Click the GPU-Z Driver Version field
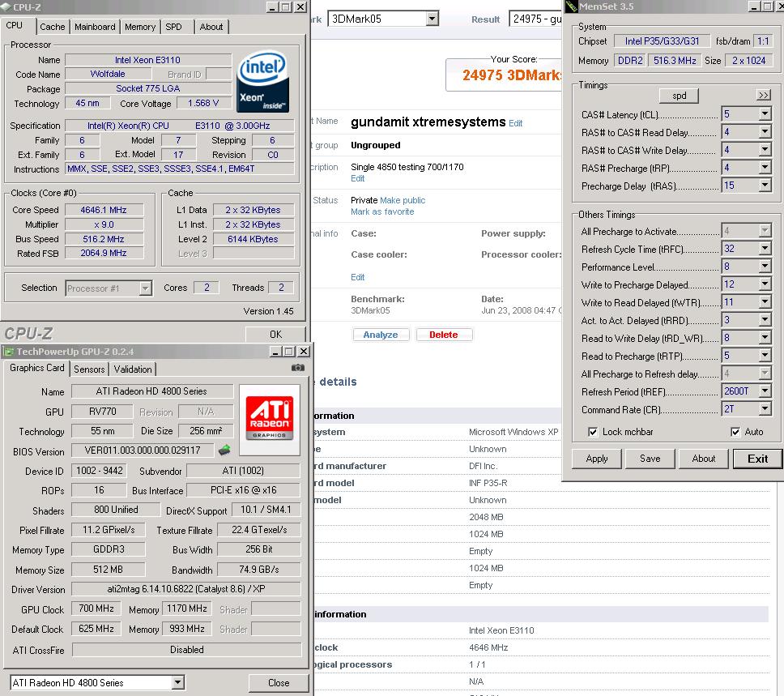This screenshot has height=696, width=784. (186, 589)
